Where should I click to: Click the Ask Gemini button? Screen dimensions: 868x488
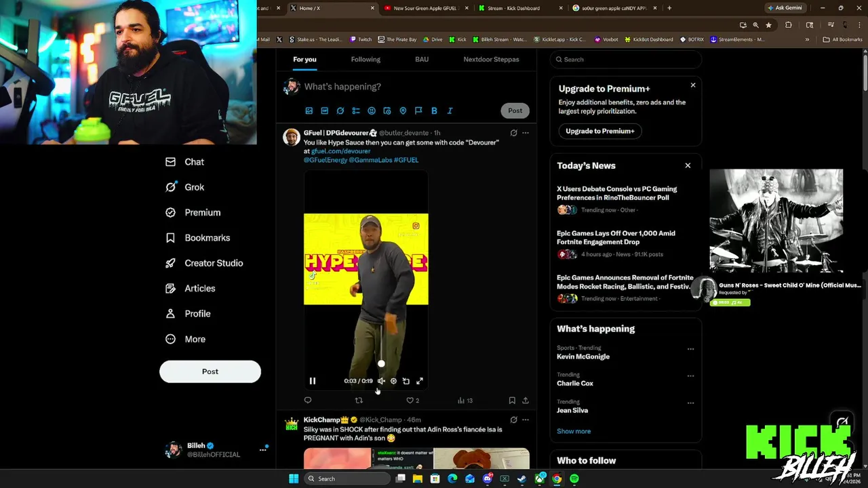(x=785, y=8)
